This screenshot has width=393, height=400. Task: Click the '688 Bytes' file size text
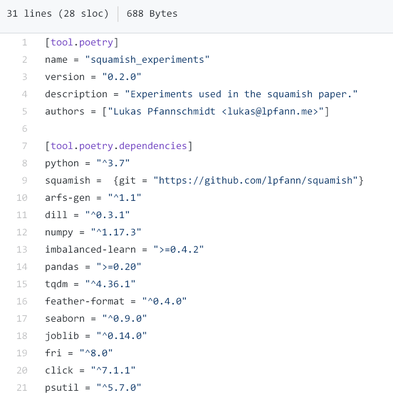point(152,14)
